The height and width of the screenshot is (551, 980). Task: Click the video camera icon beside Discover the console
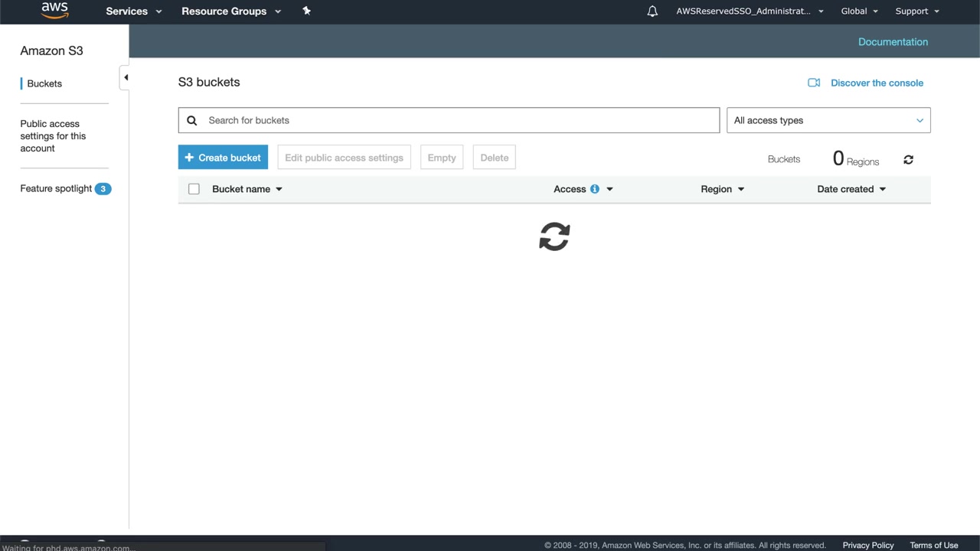click(814, 83)
